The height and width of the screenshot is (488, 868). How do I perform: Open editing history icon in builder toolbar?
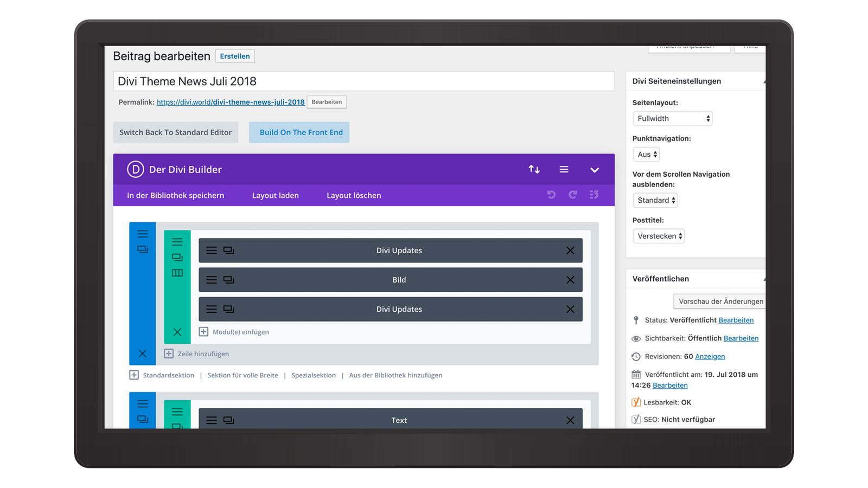click(x=594, y=195)
